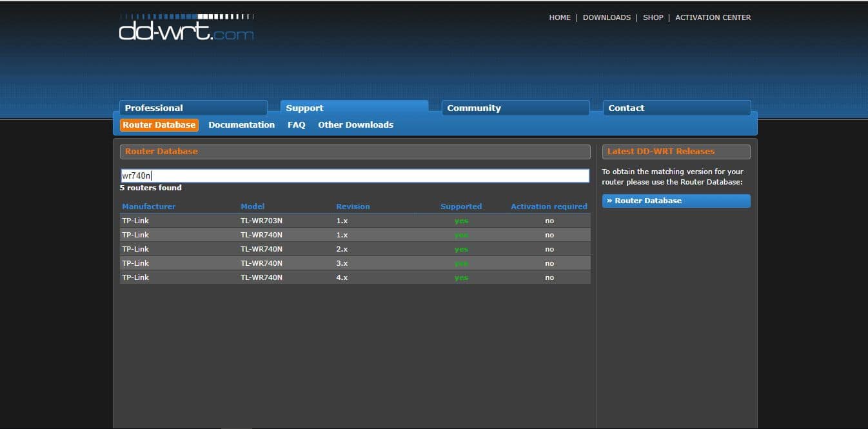Sort by the Manufacturer column header
This screenshot has width=868, height=429.
click(149, 206)
